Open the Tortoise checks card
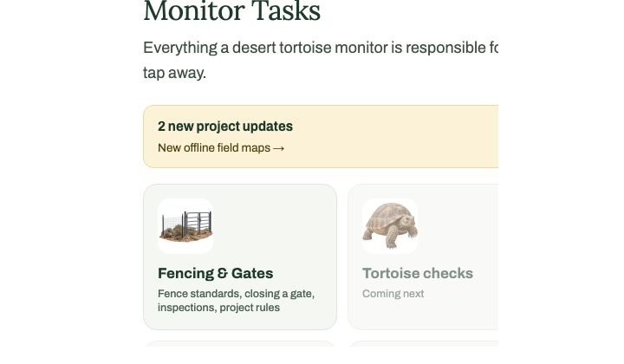The width and height of the screenshot is (624, 364). click(x=423, y=257)
